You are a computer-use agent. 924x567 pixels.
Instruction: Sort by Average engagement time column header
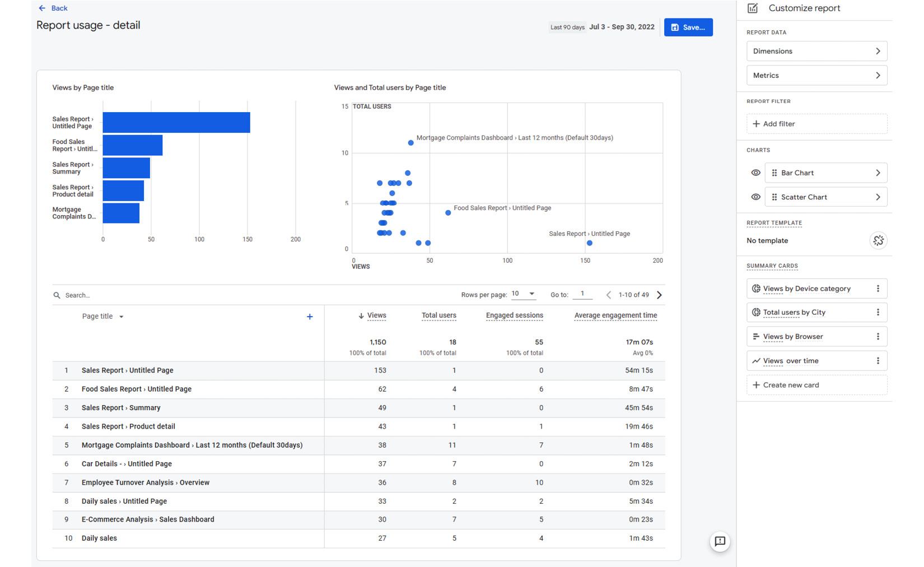tap(615, 315)
